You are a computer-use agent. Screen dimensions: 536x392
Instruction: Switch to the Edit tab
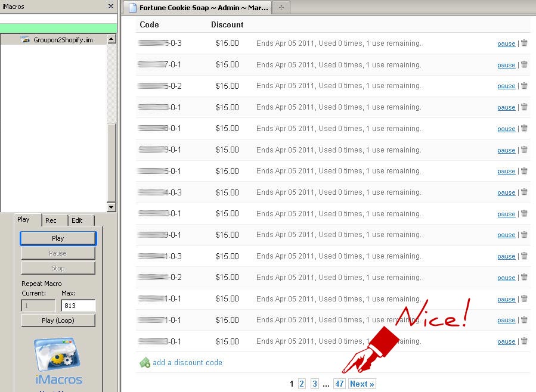[78, 220]
